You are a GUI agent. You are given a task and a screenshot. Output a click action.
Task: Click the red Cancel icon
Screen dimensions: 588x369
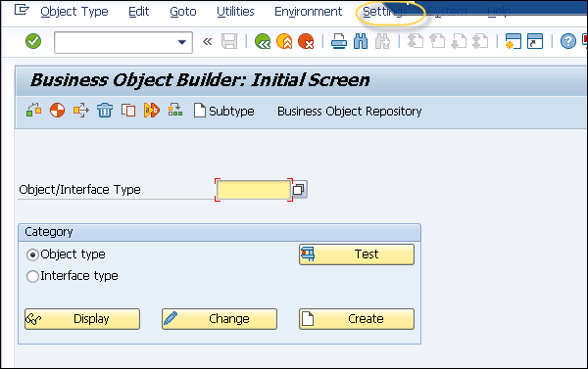coord(306,41)
